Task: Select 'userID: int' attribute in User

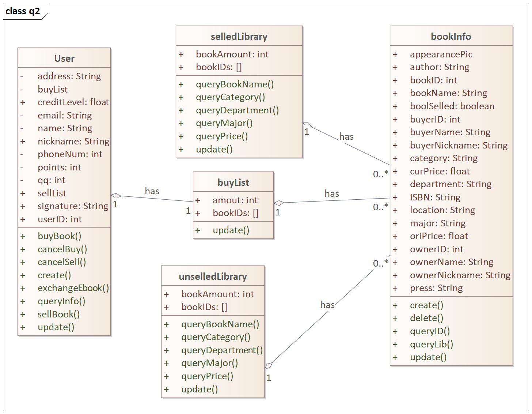Action: tap(60, 219)
